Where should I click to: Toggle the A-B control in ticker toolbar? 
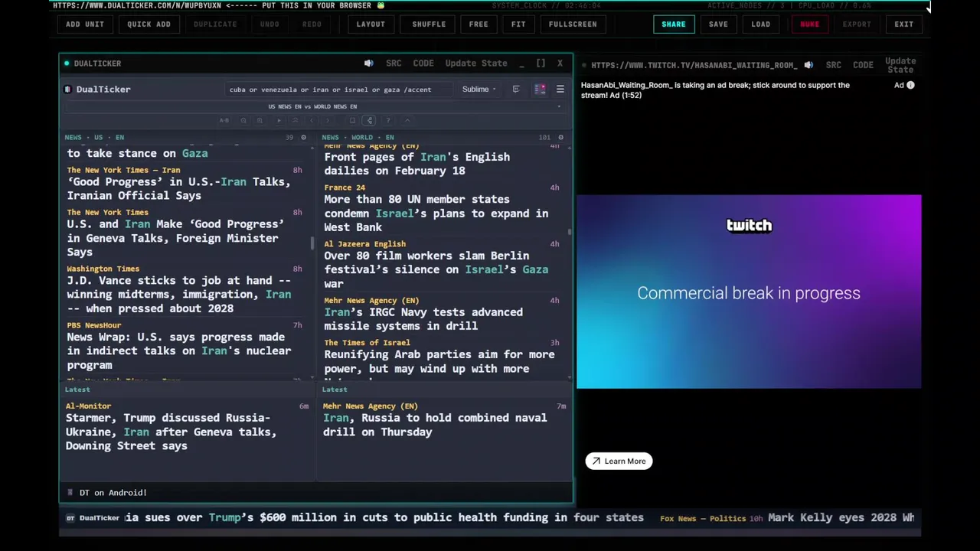[x=224, y=120]
